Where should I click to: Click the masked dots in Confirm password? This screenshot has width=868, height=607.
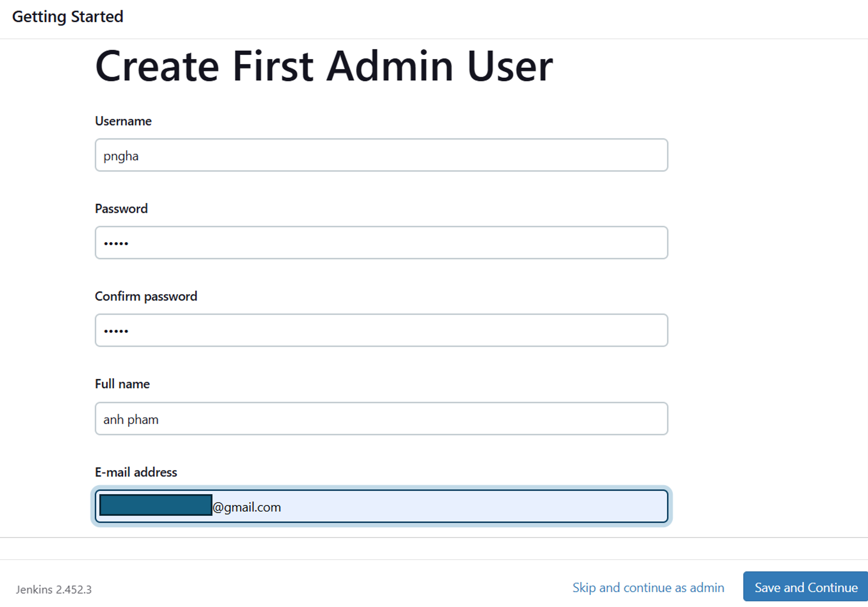pyautogui.click(x=116, y=332)
